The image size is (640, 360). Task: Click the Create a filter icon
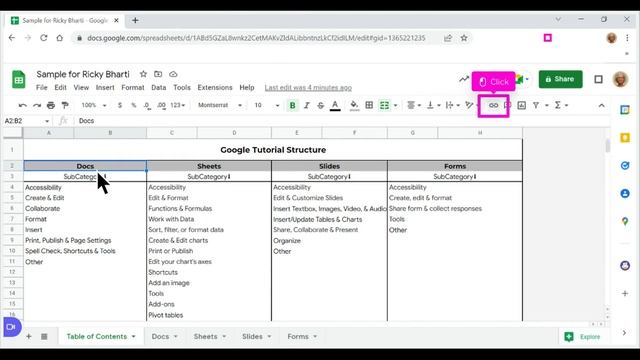(536, 105)
